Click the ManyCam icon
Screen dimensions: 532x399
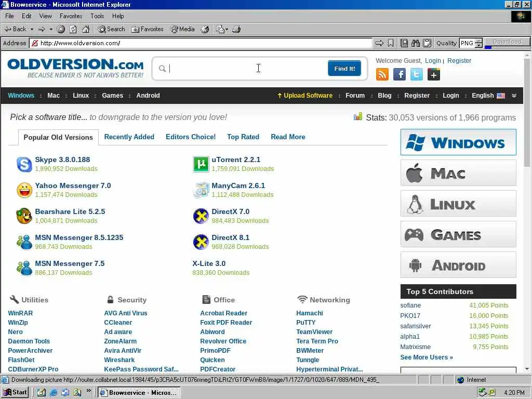(x=201, y=190)
